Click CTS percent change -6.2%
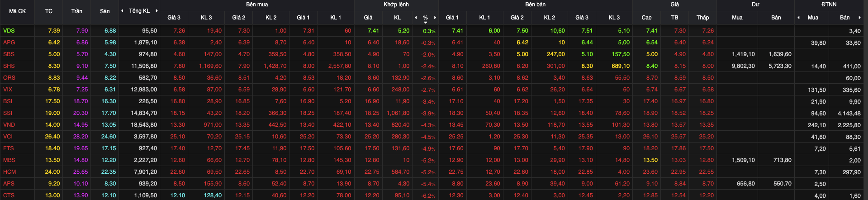868x200 pixels. [428, 196]
